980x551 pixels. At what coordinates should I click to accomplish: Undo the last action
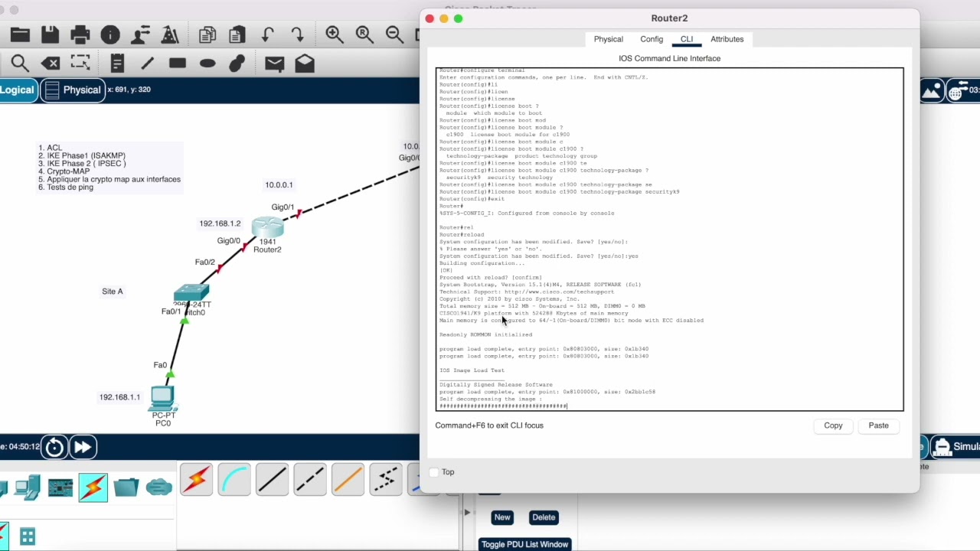coord(267,34)
